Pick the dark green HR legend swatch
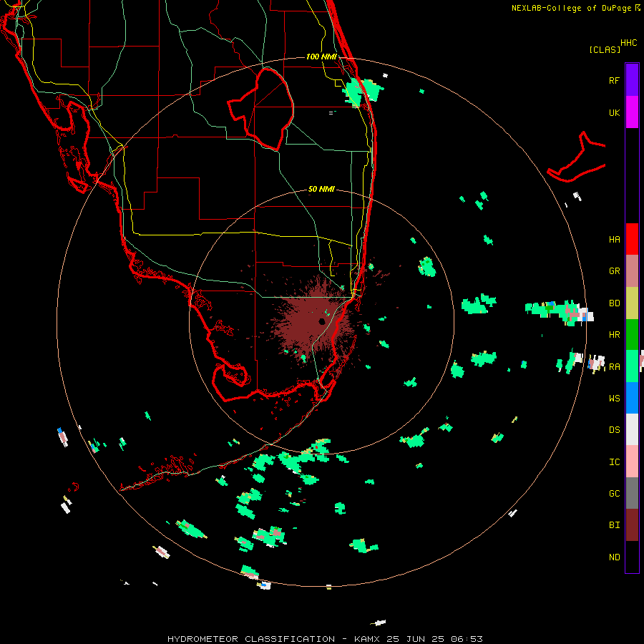This screenshot has height=644, width=644. [x=632, y=335]
